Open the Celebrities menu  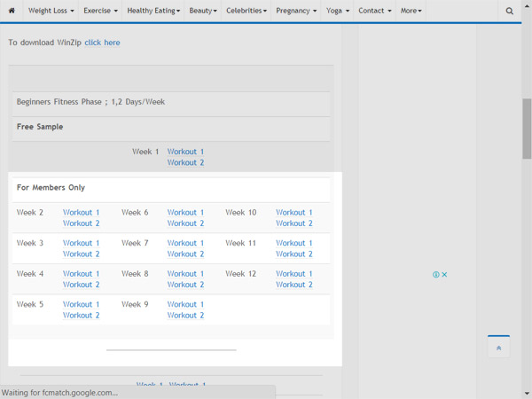[x=246, y=11]
